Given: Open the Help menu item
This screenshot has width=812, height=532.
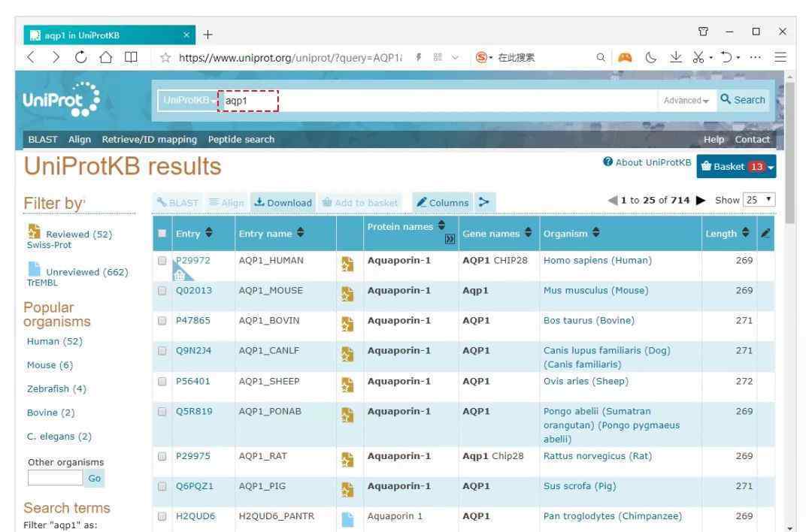Looking at the screenshot, I should click(714, 139).
